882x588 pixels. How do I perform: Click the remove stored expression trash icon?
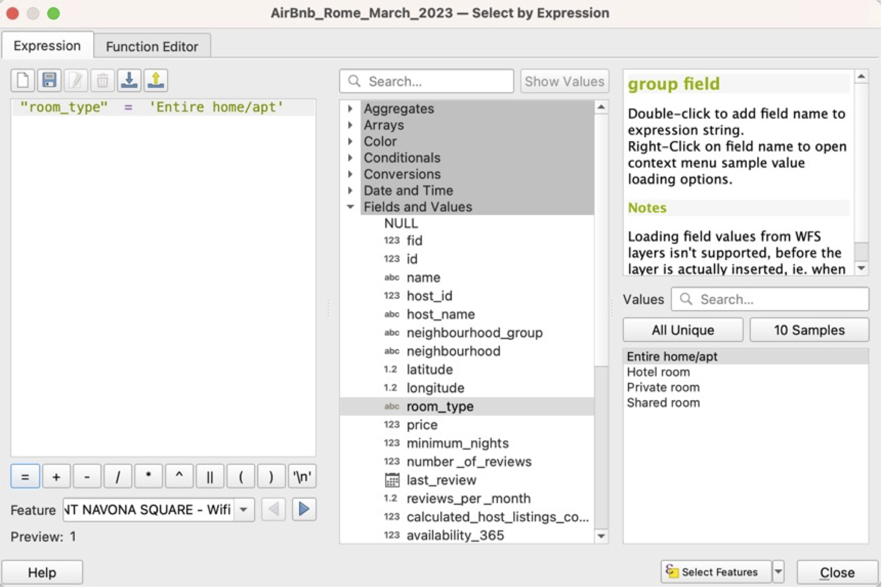pos(102,80)
